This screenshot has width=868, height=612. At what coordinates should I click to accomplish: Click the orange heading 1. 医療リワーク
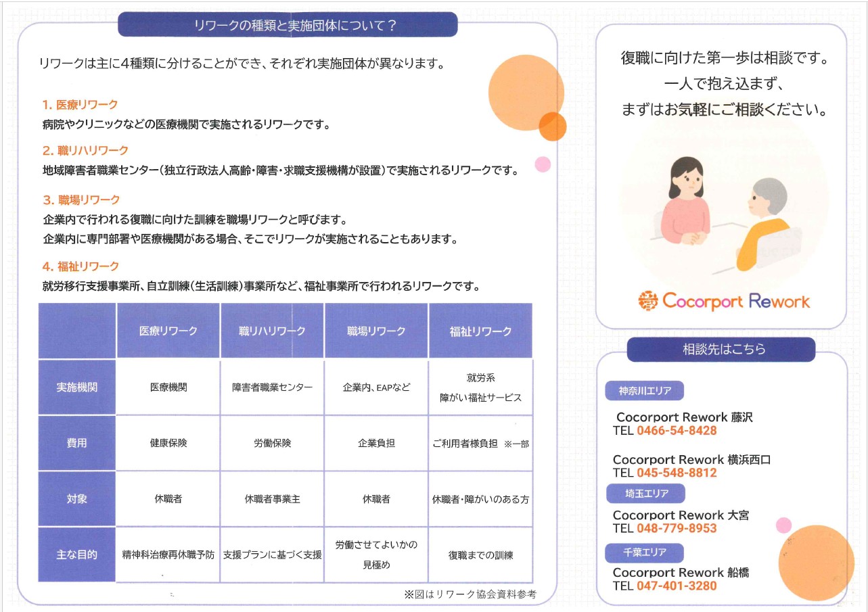click(x=80, y=105)
